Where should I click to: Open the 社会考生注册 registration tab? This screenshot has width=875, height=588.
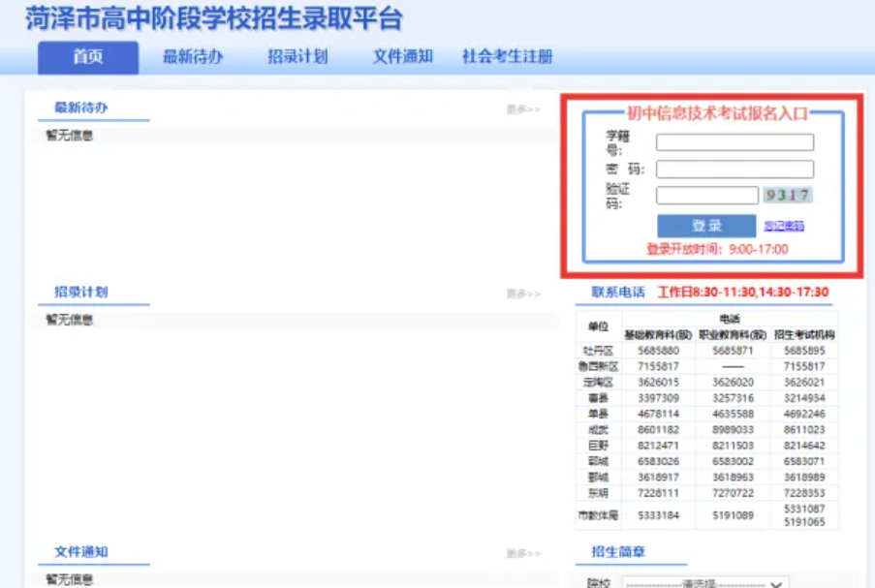[507, 57]
